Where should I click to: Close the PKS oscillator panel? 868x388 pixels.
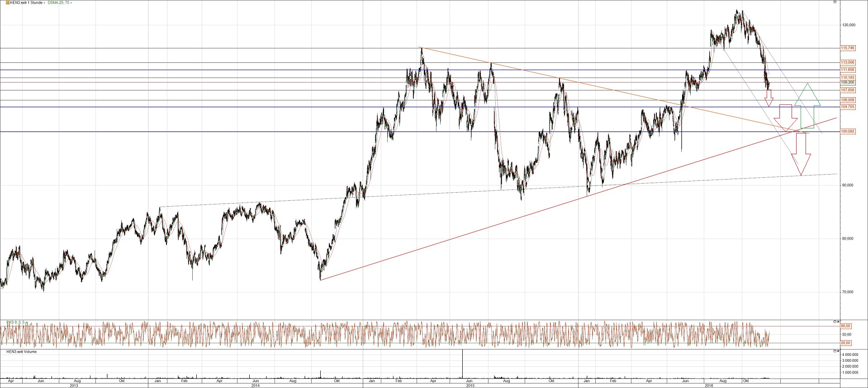(x=839, y=321)
